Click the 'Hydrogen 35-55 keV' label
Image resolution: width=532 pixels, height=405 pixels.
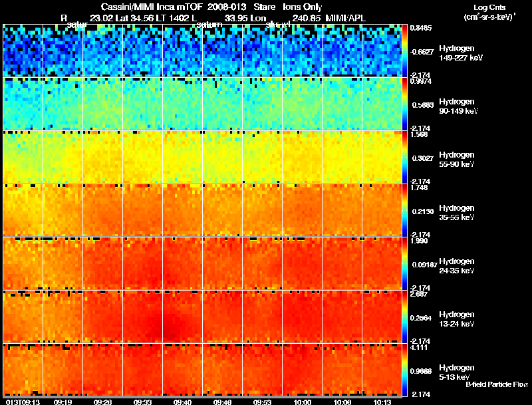(x=457, y=212)
